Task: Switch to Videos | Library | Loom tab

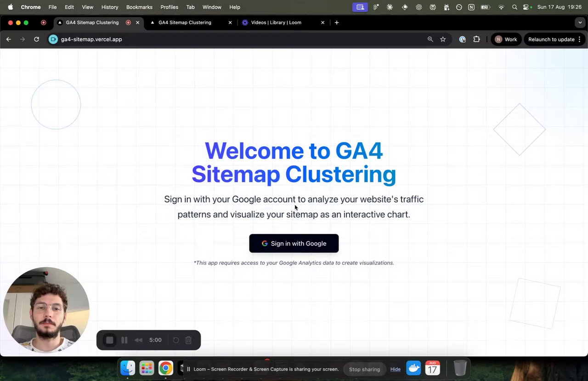Action: 276,22
